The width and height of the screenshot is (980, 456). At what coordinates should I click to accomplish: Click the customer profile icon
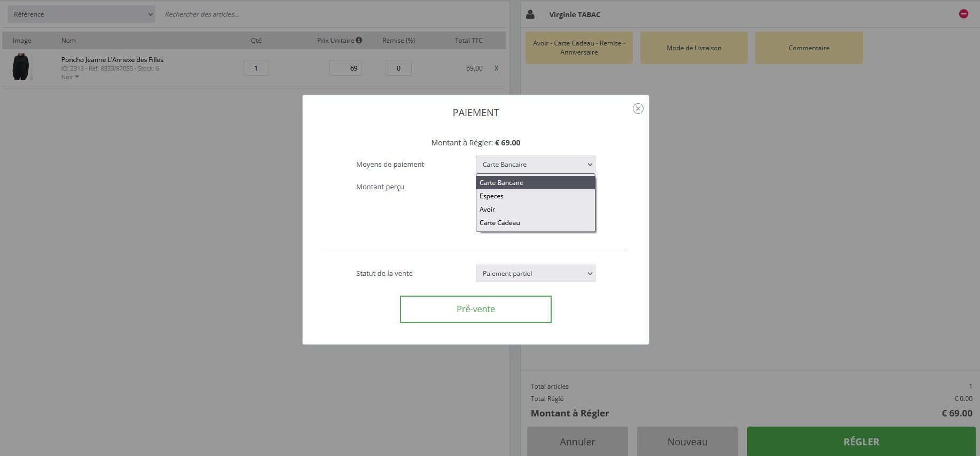coord(530,14)
